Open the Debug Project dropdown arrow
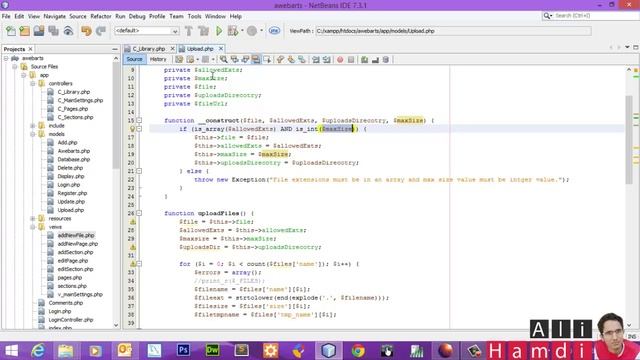The height and width of the screenshot is (360, 640). point(242,31)
